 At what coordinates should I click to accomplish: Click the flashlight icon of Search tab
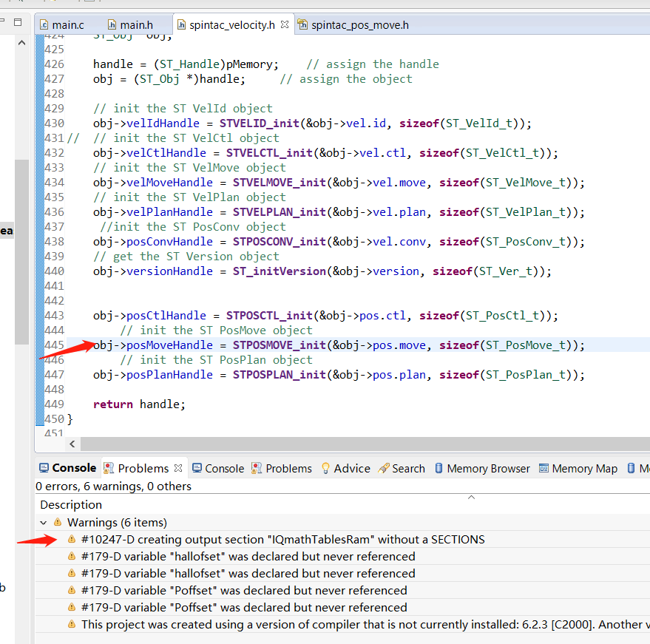(x=384, y=468)
